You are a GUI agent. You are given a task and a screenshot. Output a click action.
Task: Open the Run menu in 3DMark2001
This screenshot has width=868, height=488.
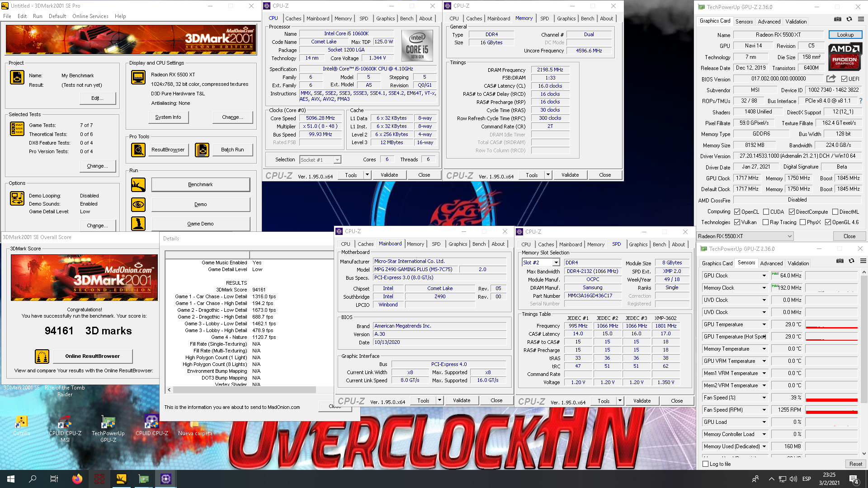(x=38, y=16)
